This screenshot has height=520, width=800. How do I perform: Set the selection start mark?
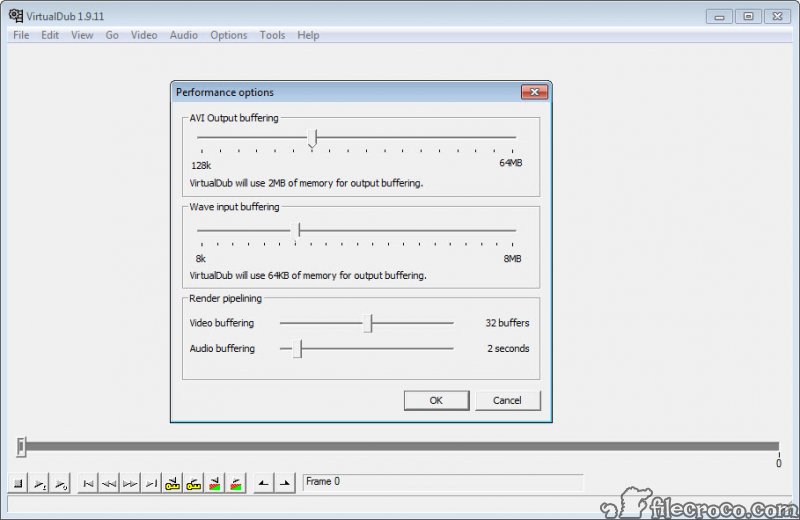(x=263, y=483)
